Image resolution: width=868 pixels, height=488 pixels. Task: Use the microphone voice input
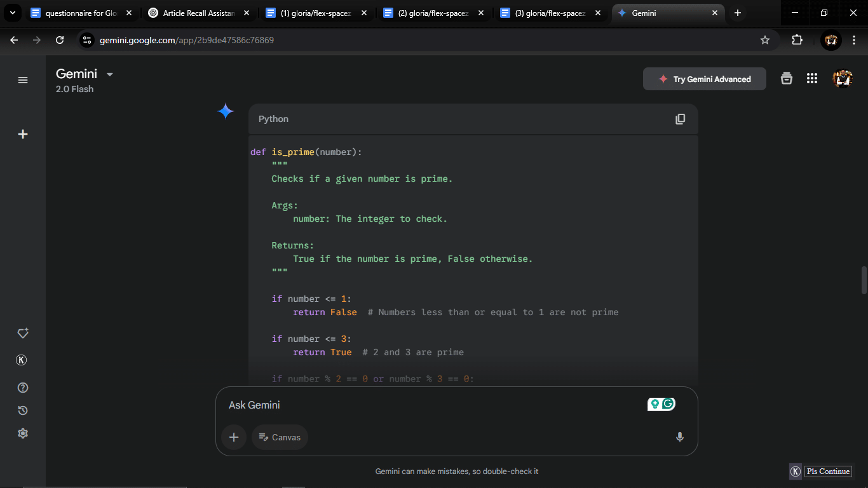pyautogui.click(x=679, y=437)
